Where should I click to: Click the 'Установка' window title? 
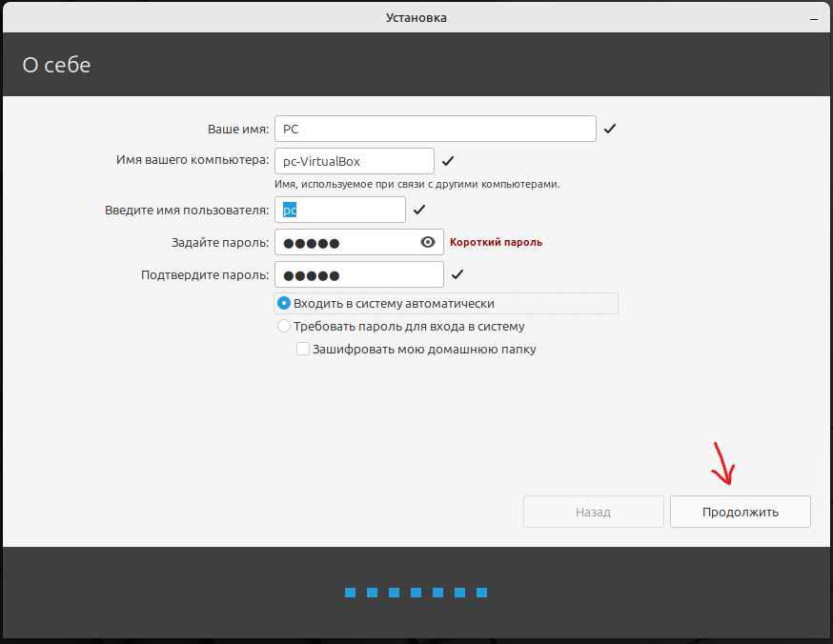[416, 17]
